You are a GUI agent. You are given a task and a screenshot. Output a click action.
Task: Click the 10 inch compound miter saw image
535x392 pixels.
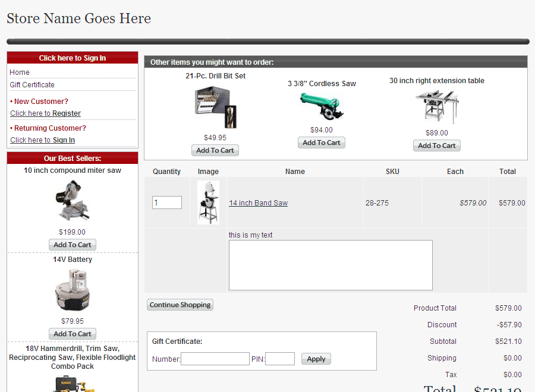pos(73,201)
